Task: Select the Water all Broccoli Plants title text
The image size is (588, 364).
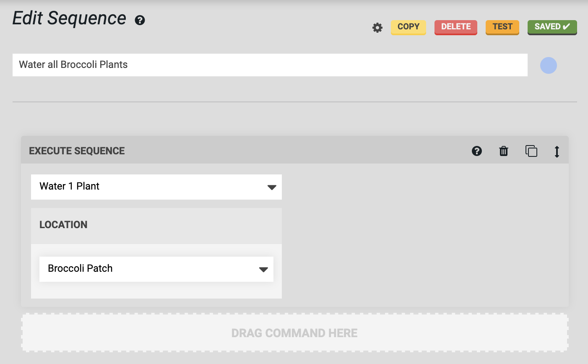Action: pos(73,65)
